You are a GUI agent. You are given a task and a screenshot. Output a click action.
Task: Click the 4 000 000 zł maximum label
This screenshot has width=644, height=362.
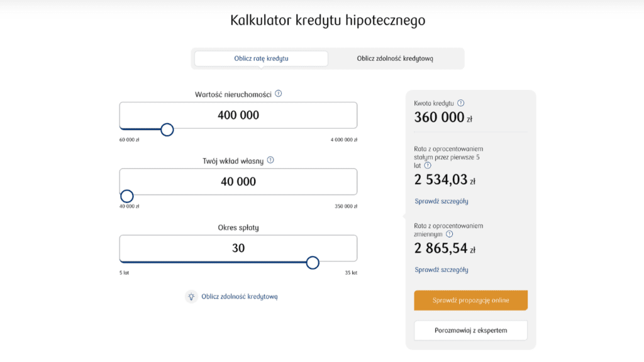pos(344,140)
